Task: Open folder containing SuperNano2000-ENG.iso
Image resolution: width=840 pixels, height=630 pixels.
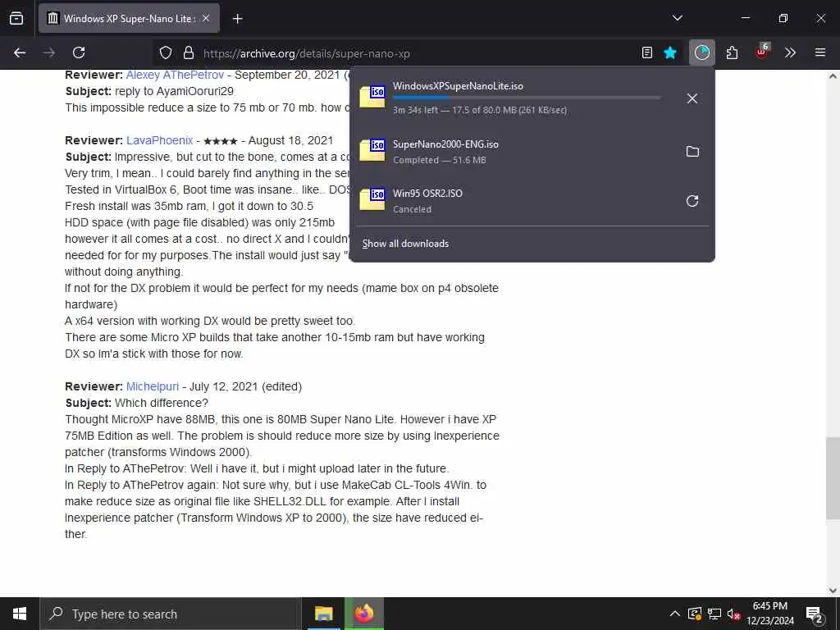Action: pos(692,152)
